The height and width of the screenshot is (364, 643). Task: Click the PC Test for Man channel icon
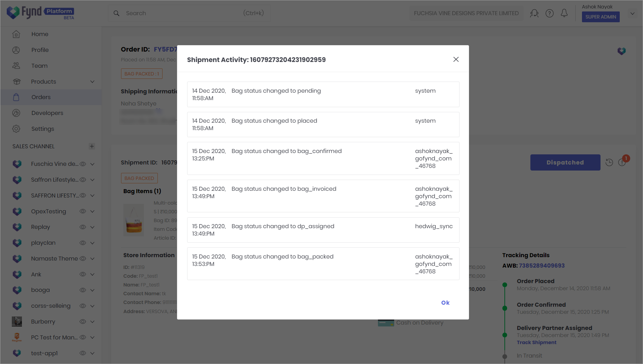17,337
